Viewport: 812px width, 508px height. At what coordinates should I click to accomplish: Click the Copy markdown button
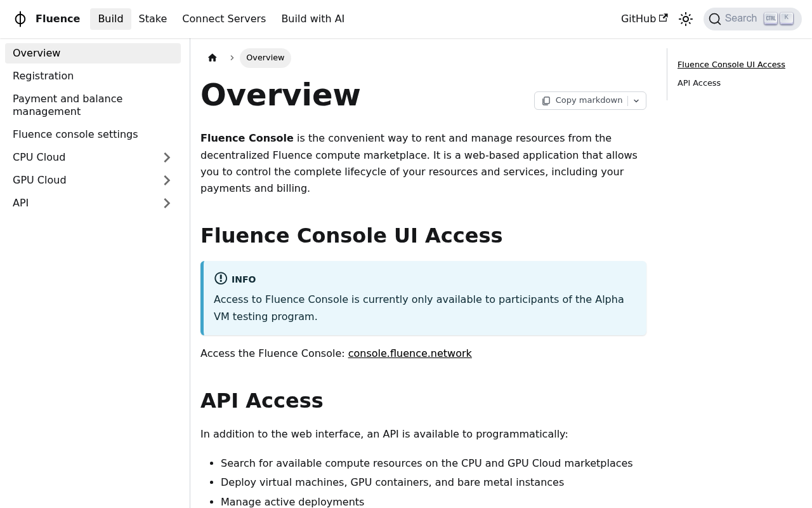click(582, 100)
